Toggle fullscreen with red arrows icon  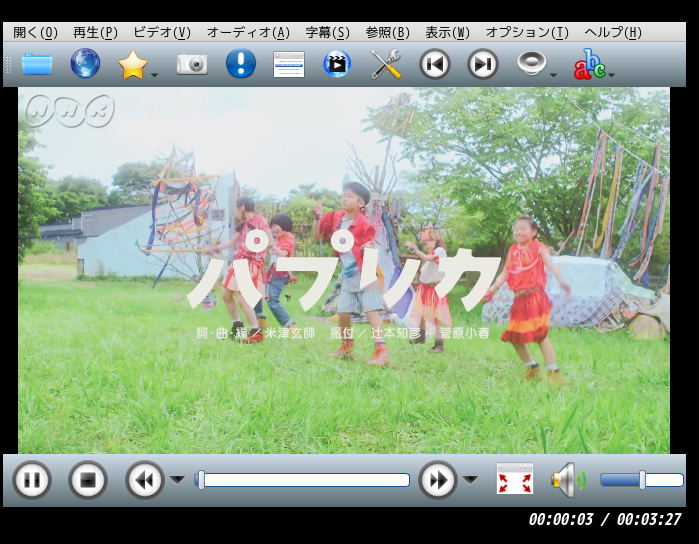pos(515,478)
